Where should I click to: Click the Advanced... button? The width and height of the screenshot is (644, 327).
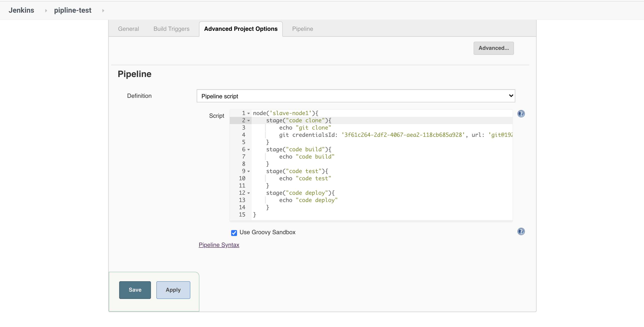(494, 48)
